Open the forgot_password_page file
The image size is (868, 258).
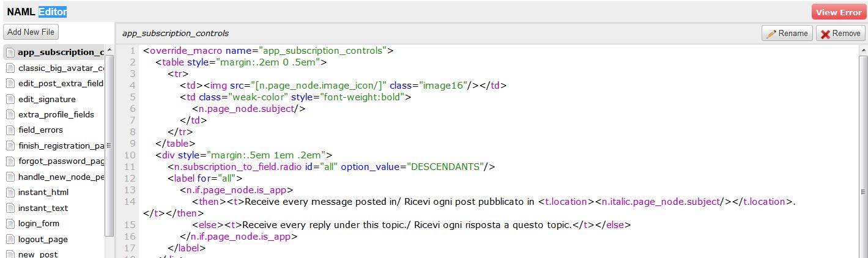[61, 161]
